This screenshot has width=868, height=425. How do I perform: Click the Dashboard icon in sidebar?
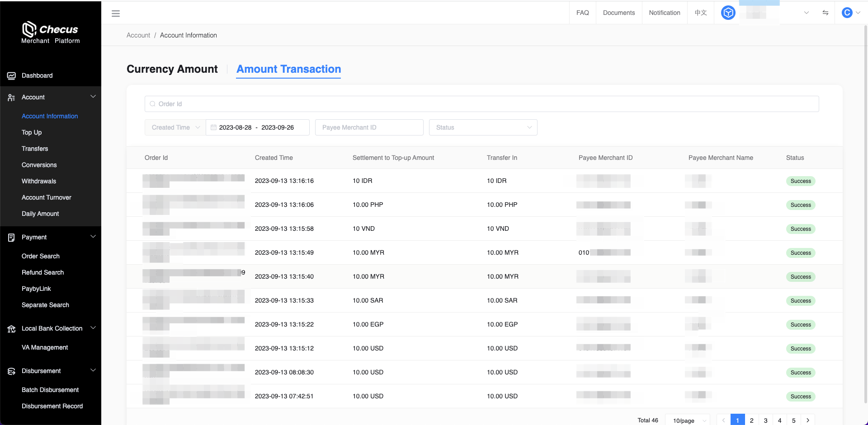[11, 76]
